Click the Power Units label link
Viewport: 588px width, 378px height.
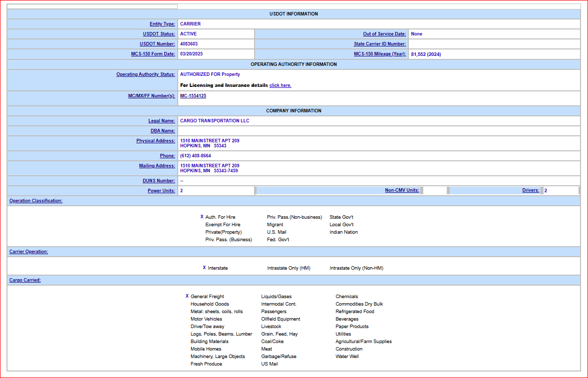click(x=161, y=191)
